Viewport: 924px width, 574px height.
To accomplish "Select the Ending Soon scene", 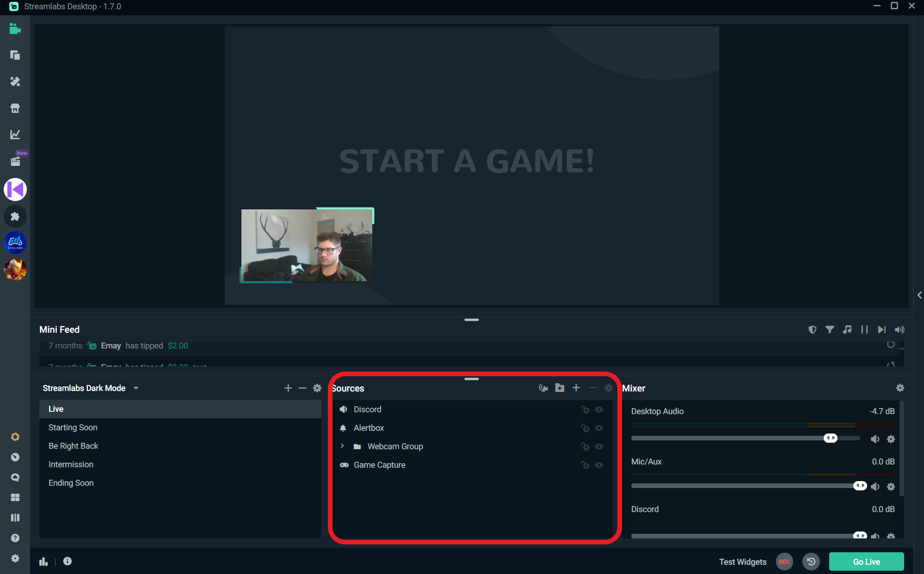I will point(180,483).
